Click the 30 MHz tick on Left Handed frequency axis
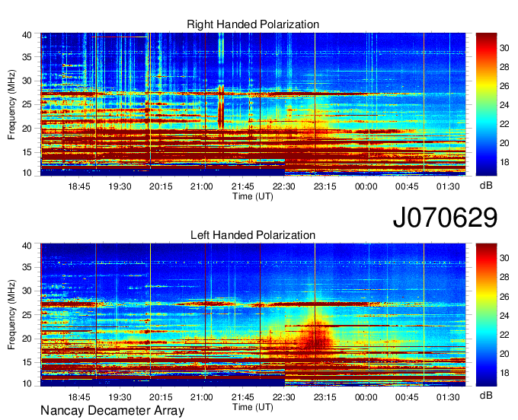 (x=27, y=291)
